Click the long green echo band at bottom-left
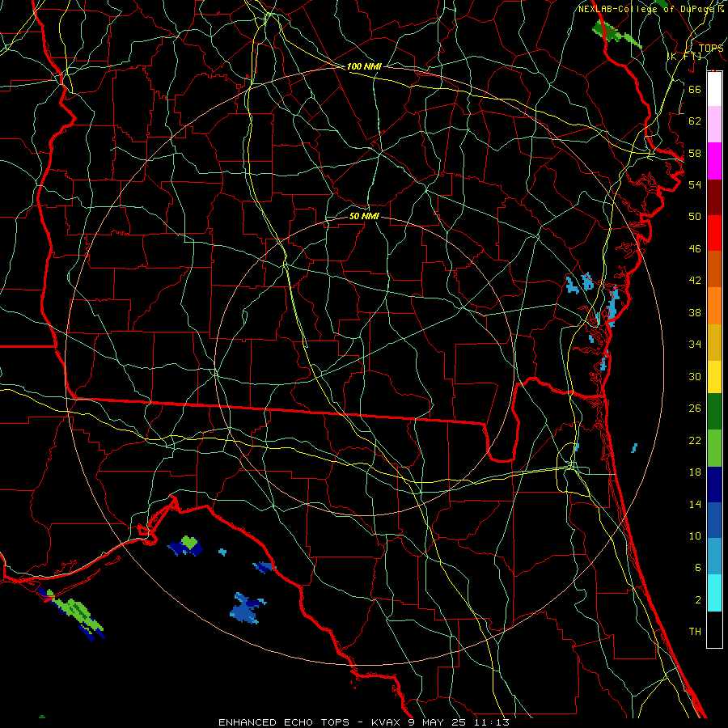Screen dimensions: 728x728 click(x=74, y=614)
